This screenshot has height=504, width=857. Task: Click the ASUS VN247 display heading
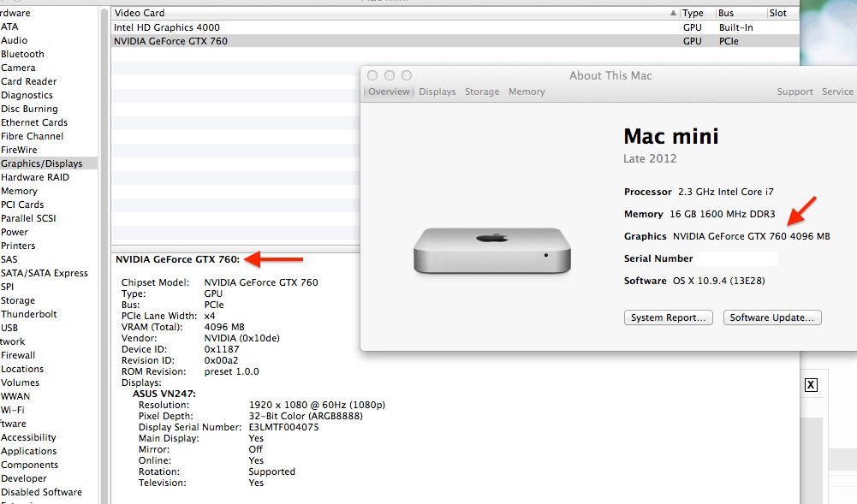click(x=164, y=394)
